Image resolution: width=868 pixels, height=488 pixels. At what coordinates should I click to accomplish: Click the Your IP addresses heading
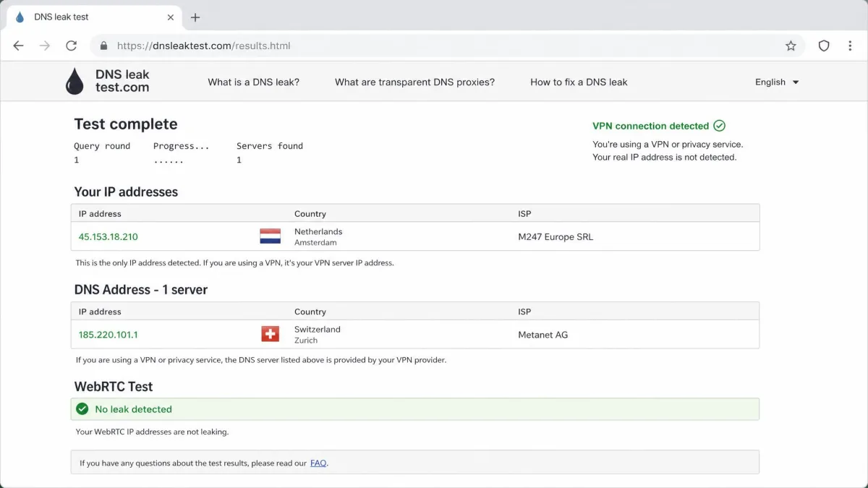pos(126,192)
